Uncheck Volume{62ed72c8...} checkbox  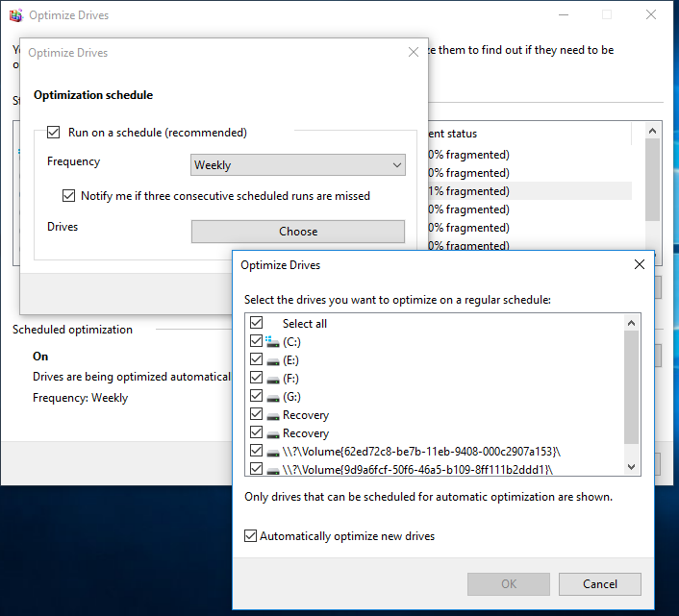point(257,451)
